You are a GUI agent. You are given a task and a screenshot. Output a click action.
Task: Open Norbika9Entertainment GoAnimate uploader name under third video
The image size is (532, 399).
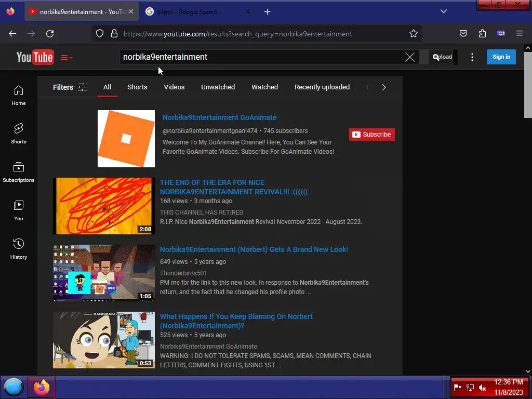(208, 347)
